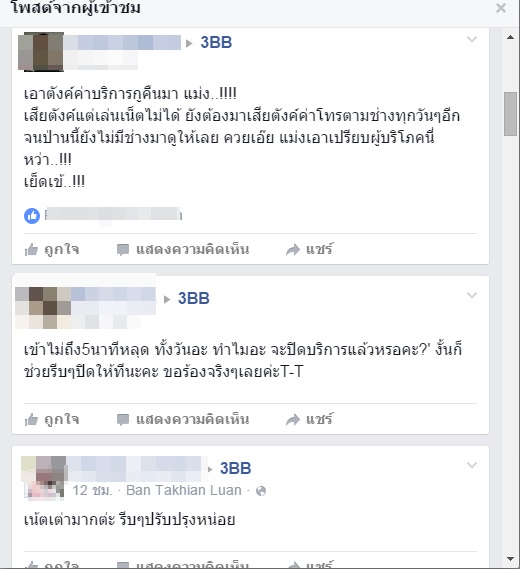This screenshot has width=520, height=569.
Task: Like the second post about disconnection
Action: point(52,419)
